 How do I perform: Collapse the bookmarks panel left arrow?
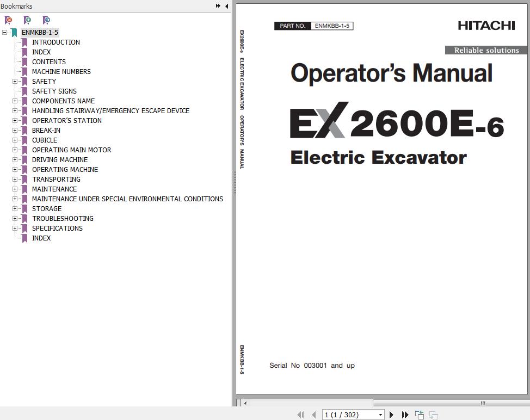click(x=226, y=6)
